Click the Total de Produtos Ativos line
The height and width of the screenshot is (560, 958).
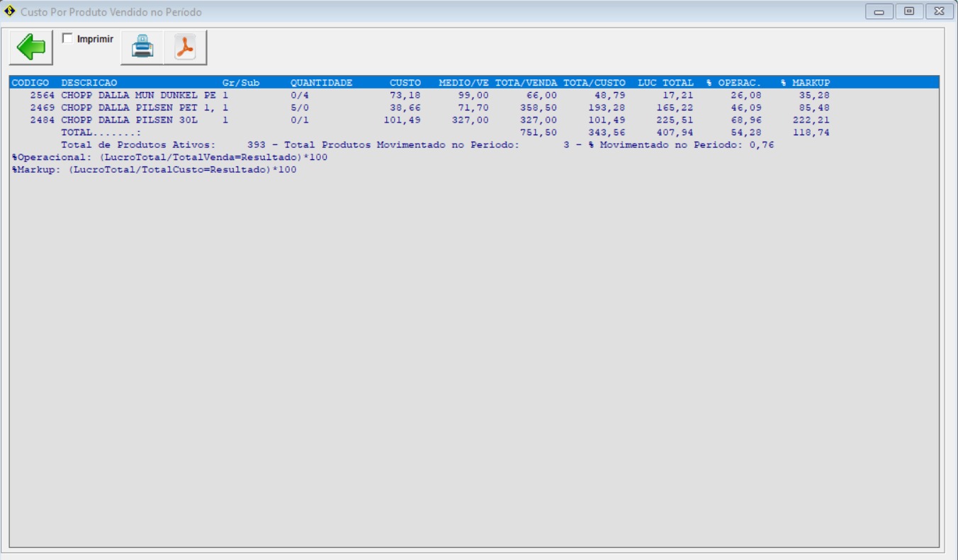coord(138,144)
